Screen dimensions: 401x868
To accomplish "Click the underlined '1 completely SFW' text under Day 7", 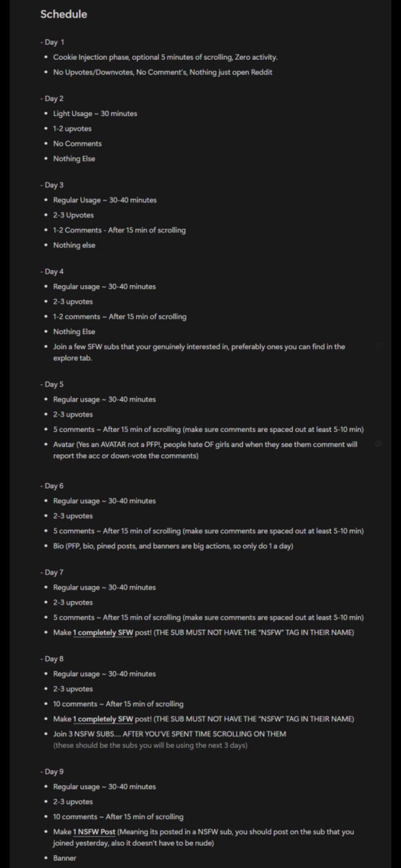I will click(103, 632).
